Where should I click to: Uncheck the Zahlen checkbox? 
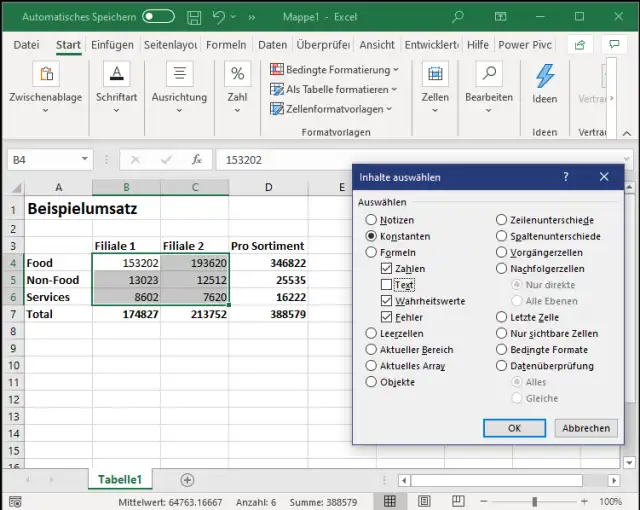(x=387, y=269)
